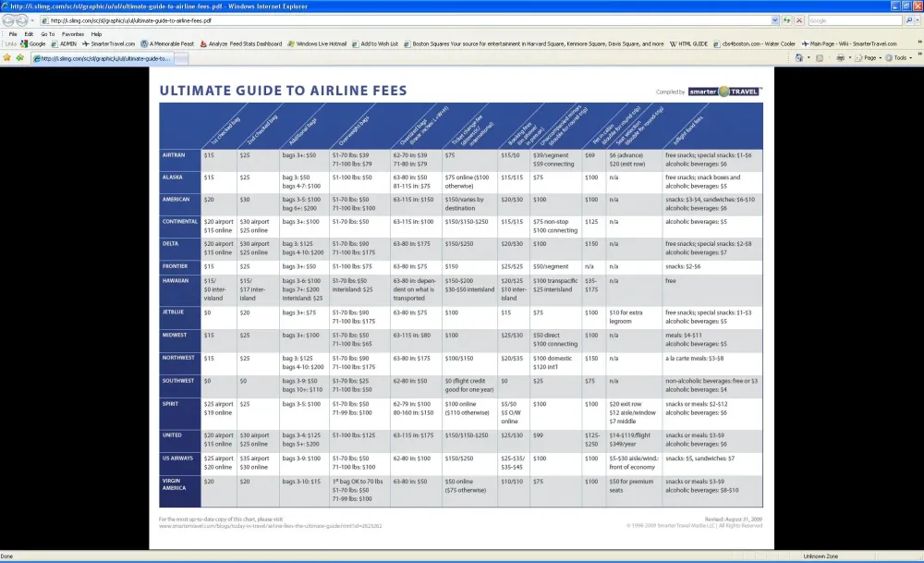Click the Refresh page icon
Screen dimensions: 924x563
pos(786,20)
